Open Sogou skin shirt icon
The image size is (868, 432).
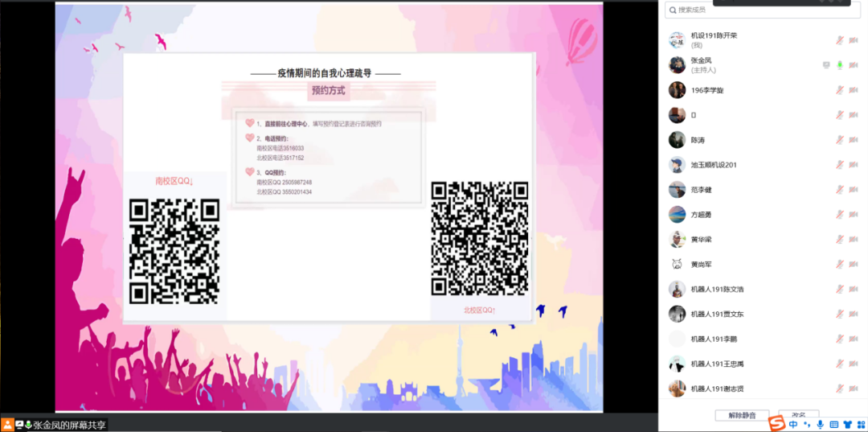848,425
